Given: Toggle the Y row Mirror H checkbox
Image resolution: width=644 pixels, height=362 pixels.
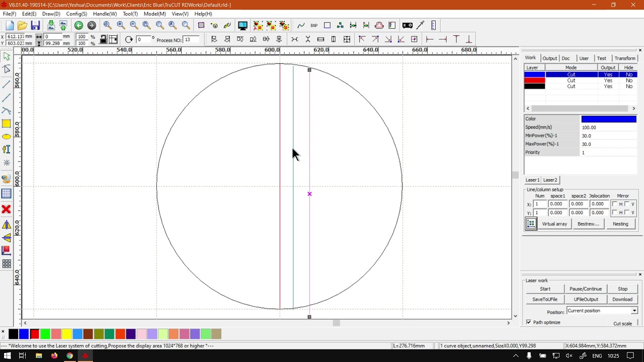Looking at the screenshot, I should click(615, 213).
